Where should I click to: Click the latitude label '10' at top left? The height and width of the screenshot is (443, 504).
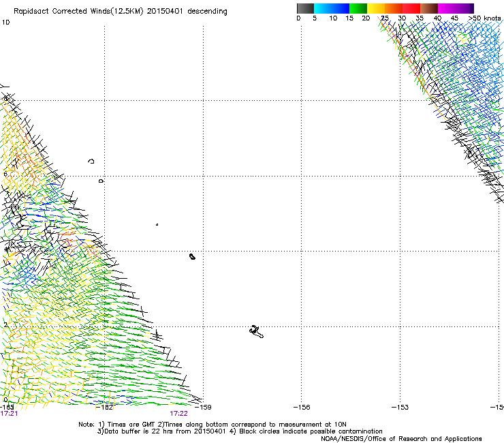pos(5,22)
